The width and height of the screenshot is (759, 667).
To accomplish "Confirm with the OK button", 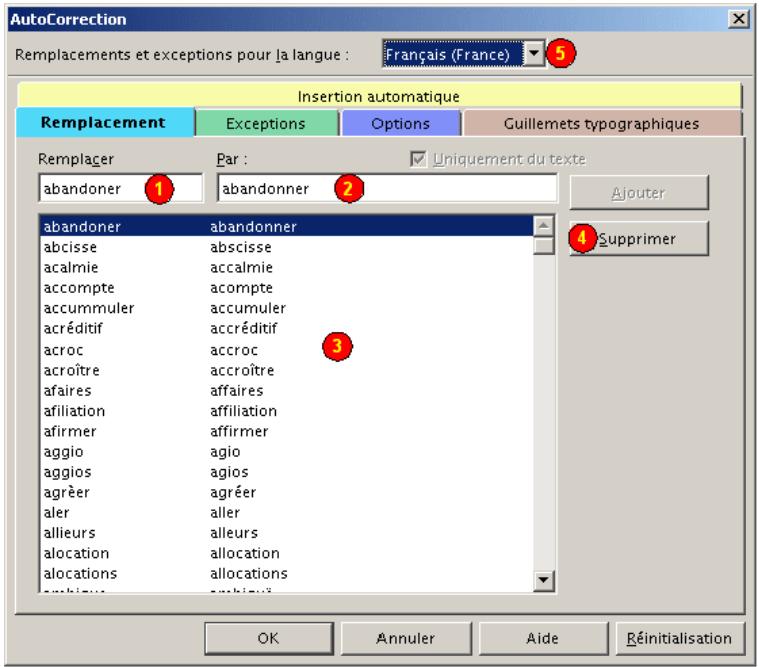I will (x=269, y=638).
